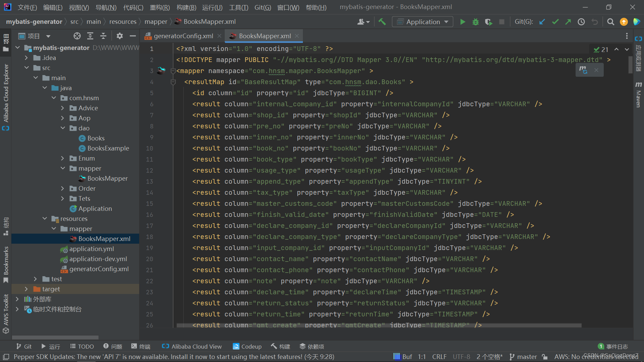The height and width of the screenshot is (362, 644).
Task: Collapse the dao package folder
Action: [63, 128]
